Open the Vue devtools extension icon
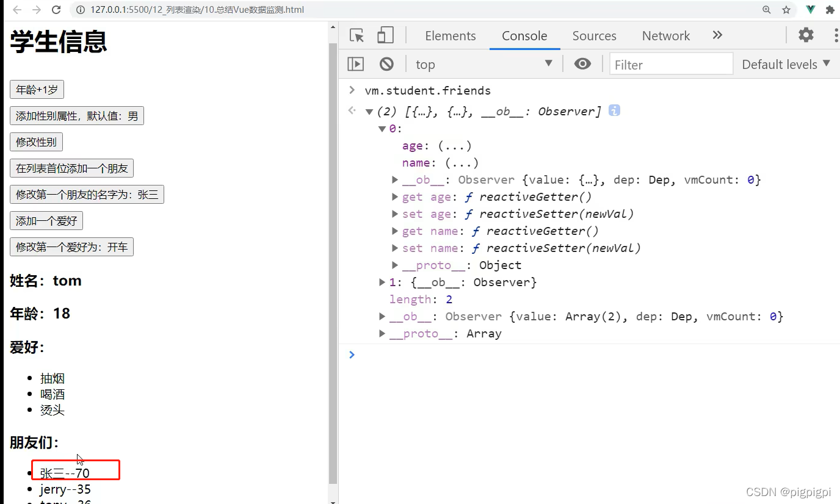840x504 pixels. [811, 10]
